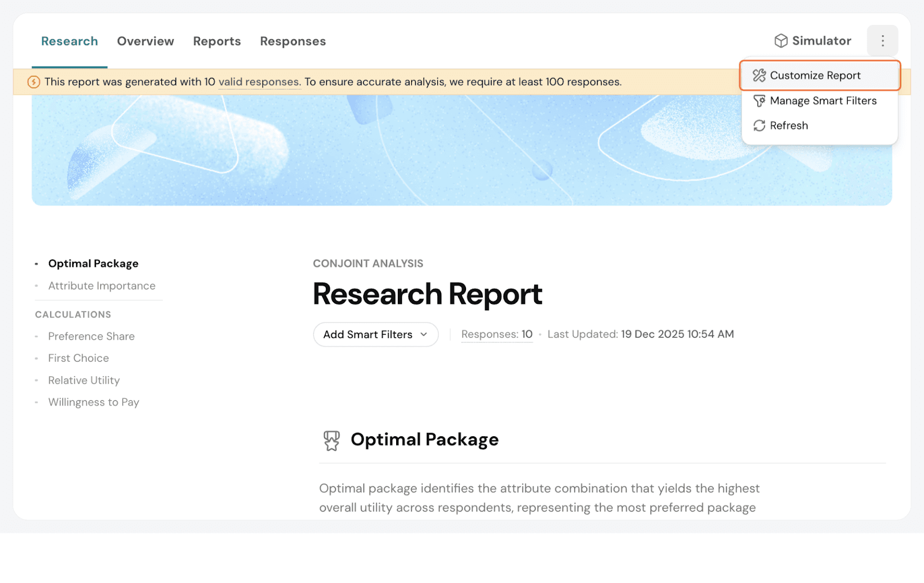This screenshot has height=583, width=924.
Task: Click the Optimal Package award ribbon icon
Action: (331, 440)
